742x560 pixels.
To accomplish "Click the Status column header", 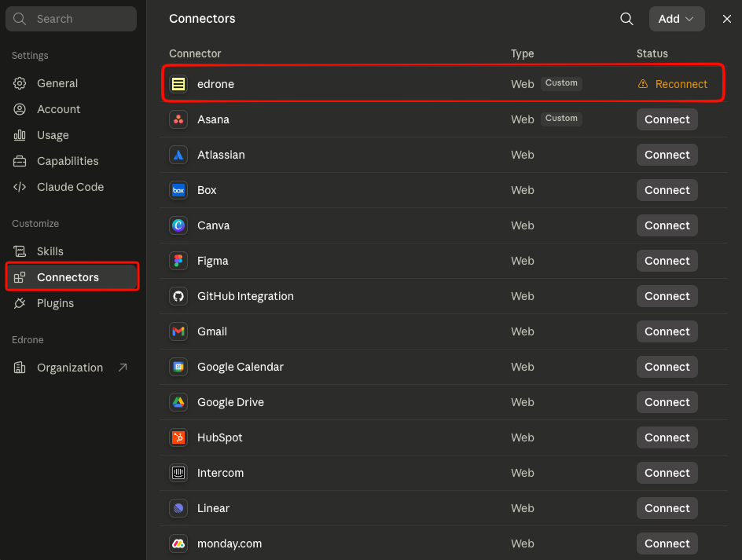I will [652, 53].
